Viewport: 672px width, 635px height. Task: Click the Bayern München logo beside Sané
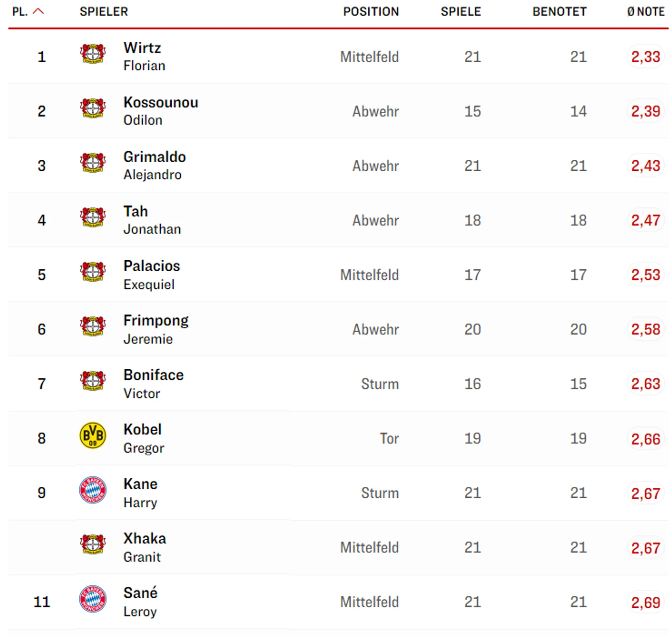[93, 599]
